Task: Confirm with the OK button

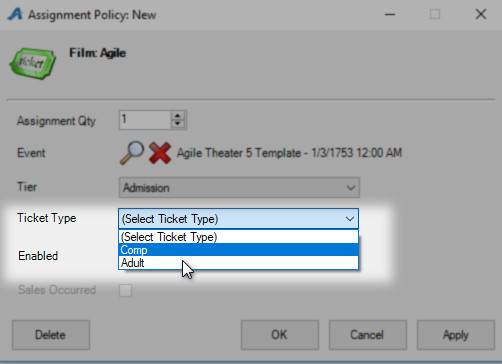Action: point(280,335)
